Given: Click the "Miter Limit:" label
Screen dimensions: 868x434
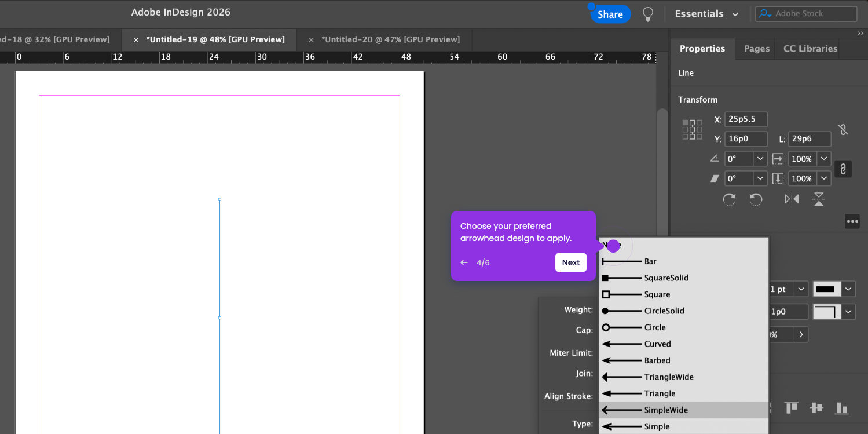Looking at the screenshot, I should [x=571, y=353].
